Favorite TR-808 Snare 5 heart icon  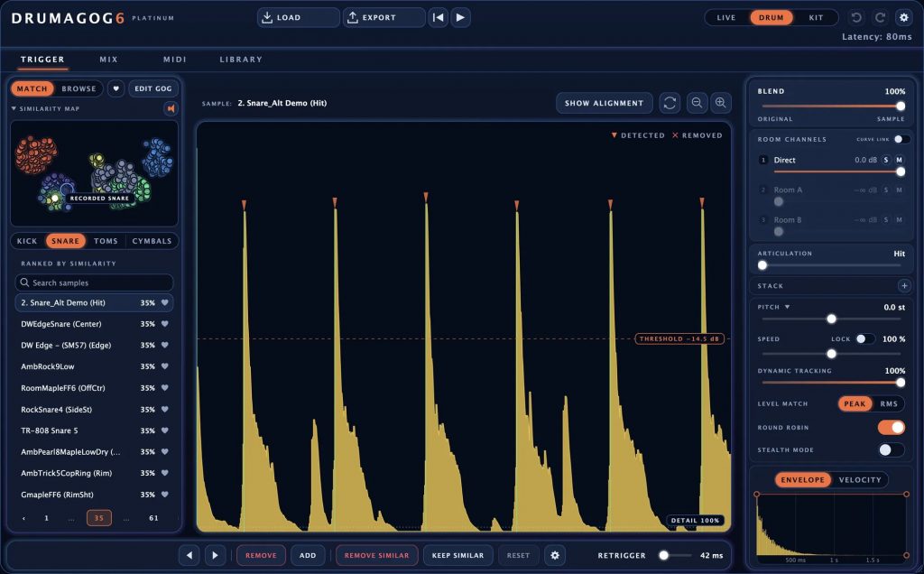click(164, 430)
